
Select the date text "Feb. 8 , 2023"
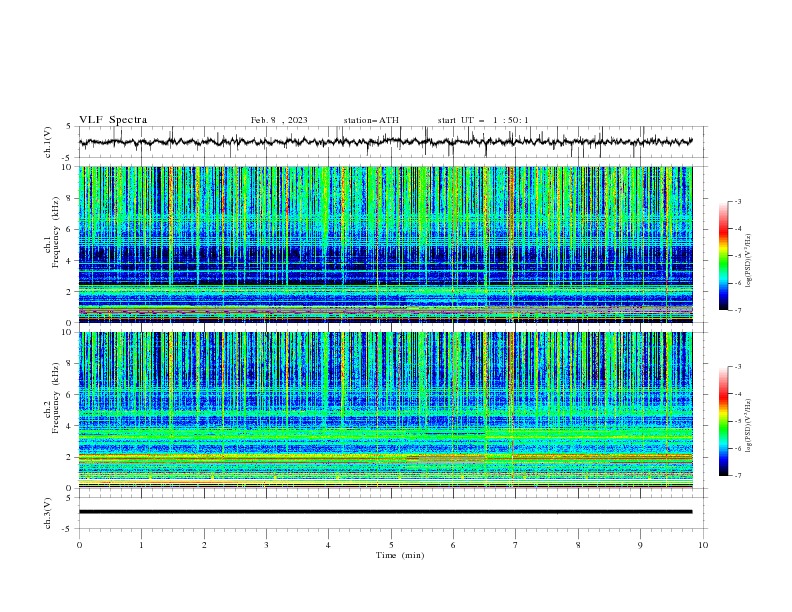point(279,120)
